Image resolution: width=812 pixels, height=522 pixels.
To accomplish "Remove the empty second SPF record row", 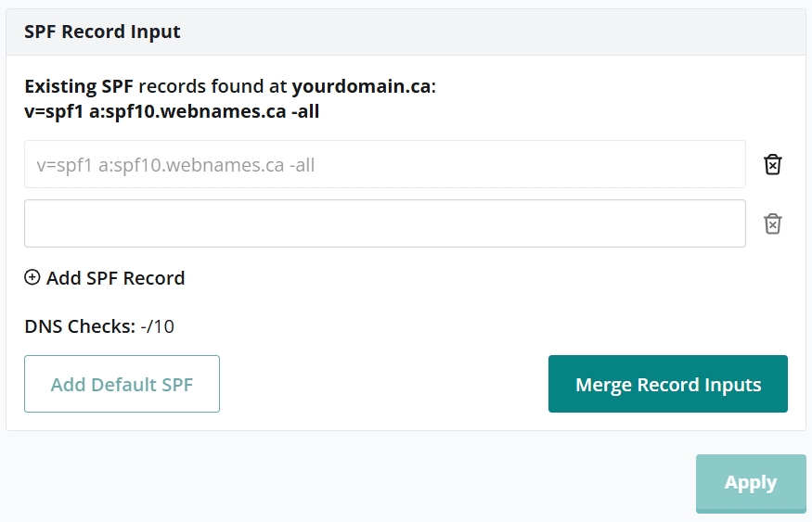I will click(x=772, y=223).
